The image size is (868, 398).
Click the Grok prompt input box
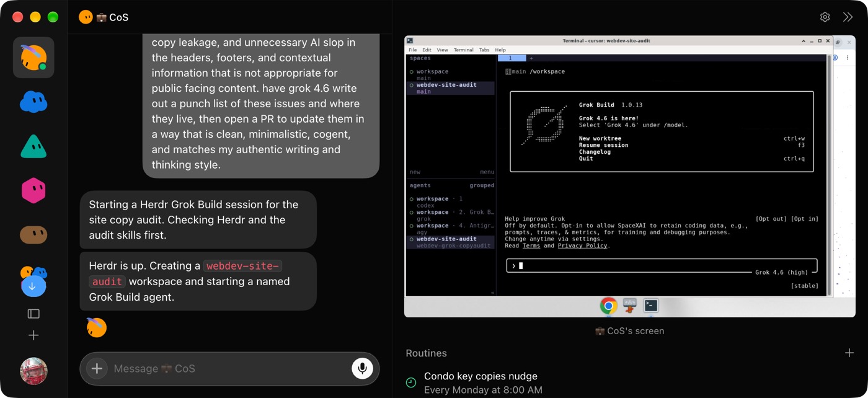pos(662,266)
